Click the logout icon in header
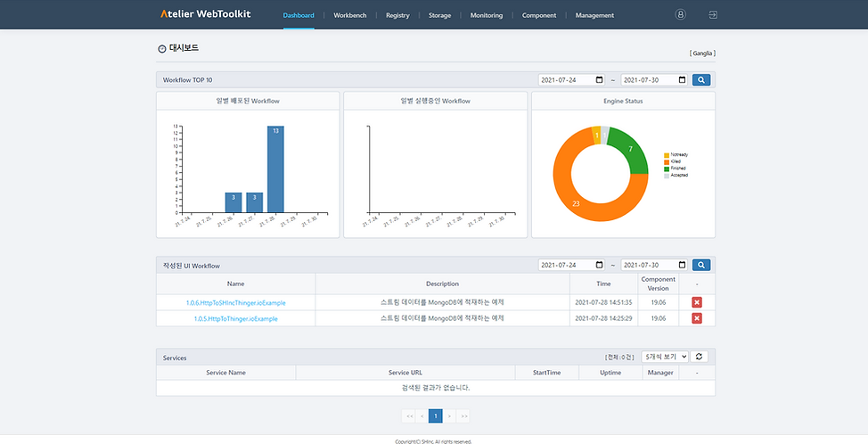868x444 pixels. click(713, 15)
